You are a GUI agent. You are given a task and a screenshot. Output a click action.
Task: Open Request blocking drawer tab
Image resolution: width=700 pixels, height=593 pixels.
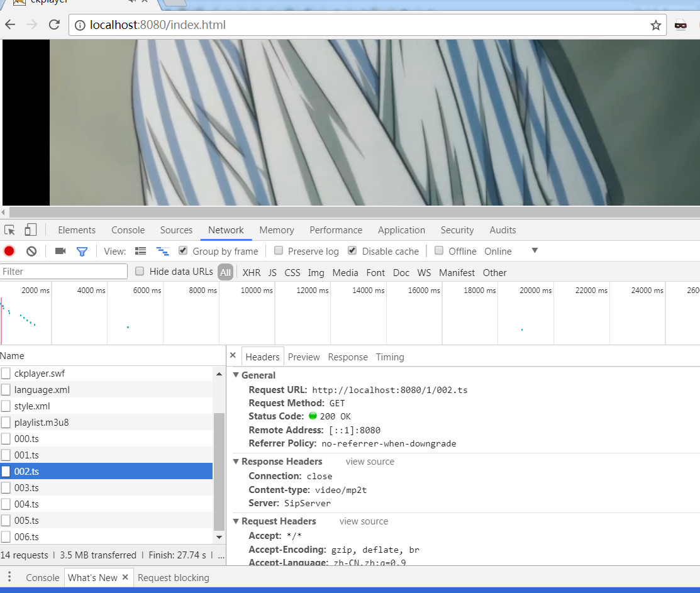pos(173,577)
